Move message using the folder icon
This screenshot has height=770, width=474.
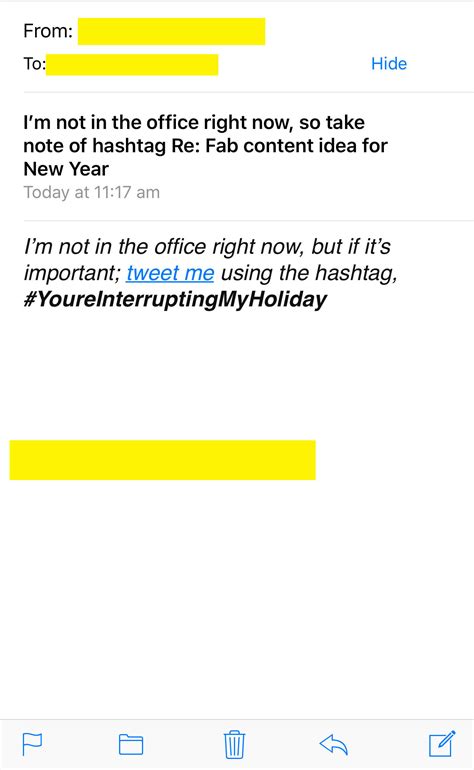click(131, 744)
